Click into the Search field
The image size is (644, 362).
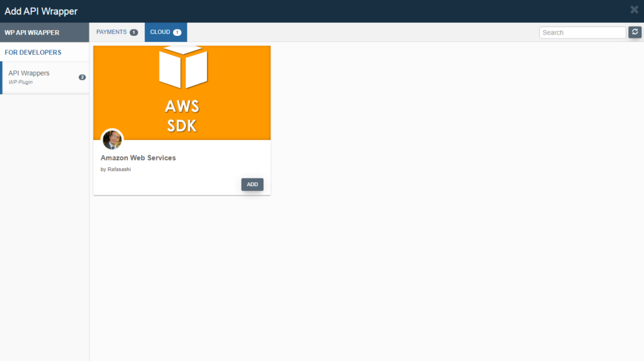(x=582, y=33)
